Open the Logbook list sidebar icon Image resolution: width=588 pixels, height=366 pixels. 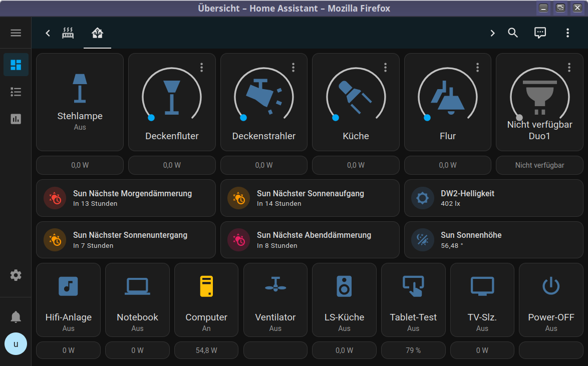click(16, 92)
